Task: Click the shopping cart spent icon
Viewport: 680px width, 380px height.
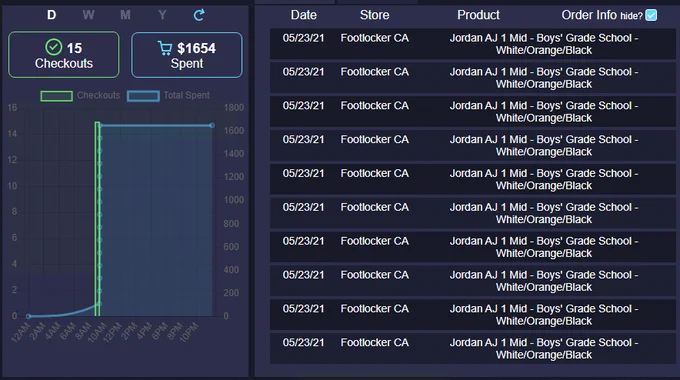Action: pyautogui.click(x=165, y=48)
